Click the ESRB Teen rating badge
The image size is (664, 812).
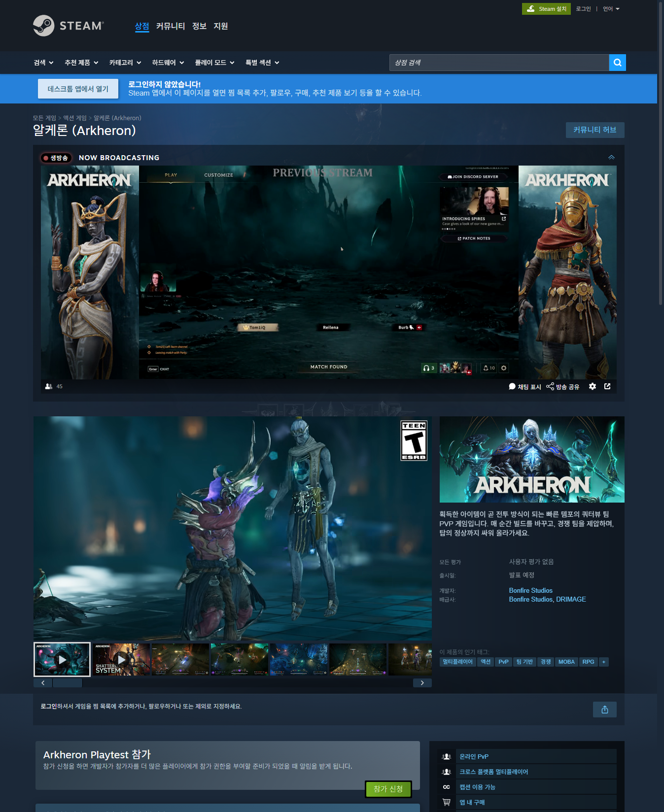(x=414, y=440)
